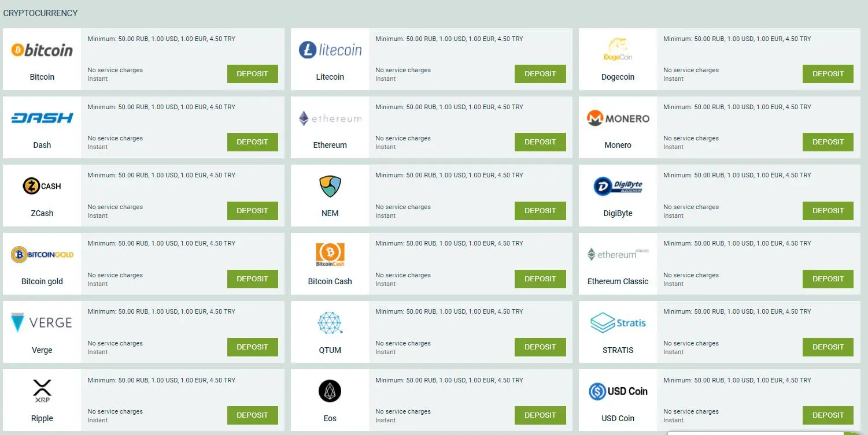The width and height of the screenshot is (868, 435).
Task: Click the DigiByte name label
Action: click(x=618, y=213)
